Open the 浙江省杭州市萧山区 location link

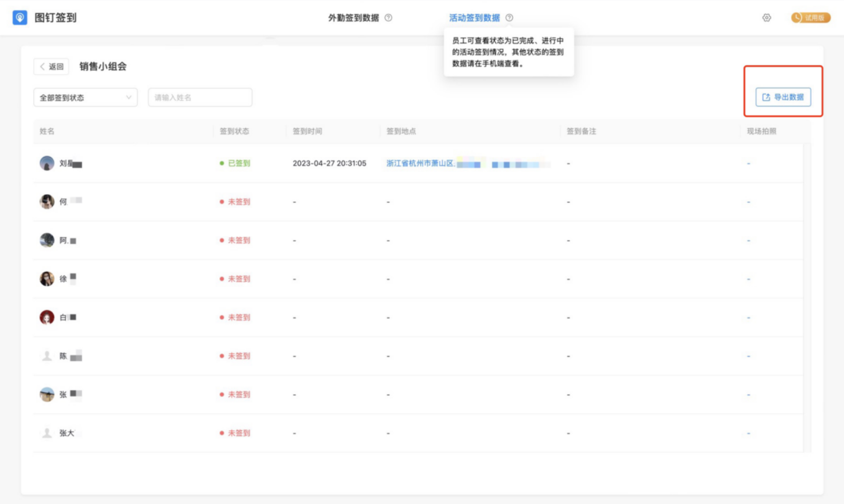tap(420, 163)
